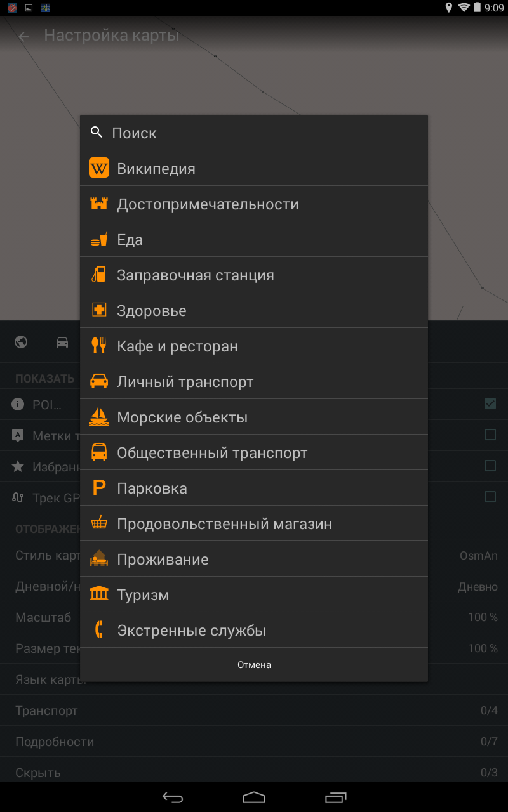The image size is (508, 812).
Task: Open the Скрыть 0/3 options
Action: pyautogui.click(x=254, y=773)
